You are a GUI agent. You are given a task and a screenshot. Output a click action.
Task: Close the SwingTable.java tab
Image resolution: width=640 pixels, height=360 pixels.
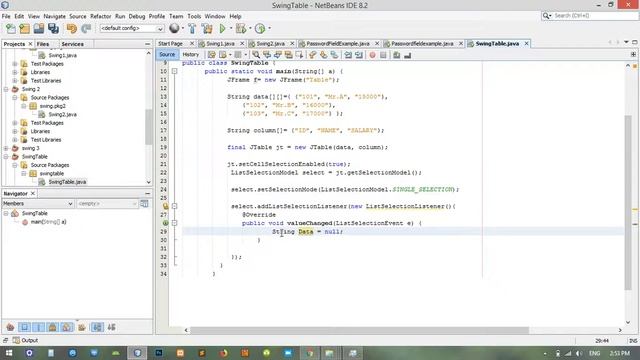coord(527,43)
